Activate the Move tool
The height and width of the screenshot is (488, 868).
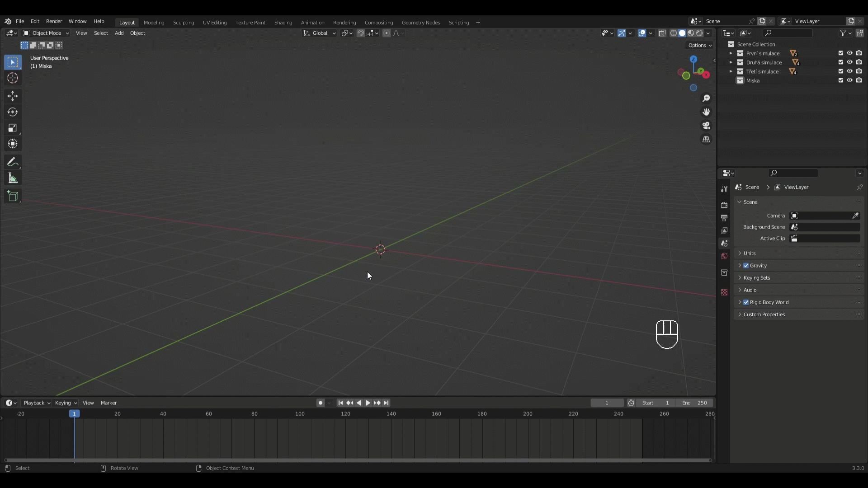pos(13,96)
